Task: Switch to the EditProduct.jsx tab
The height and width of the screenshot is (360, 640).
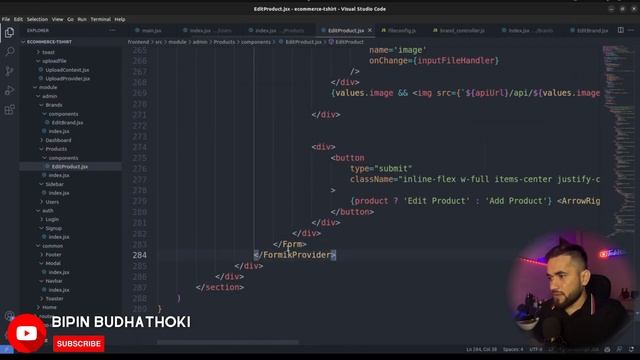Action: [x=346, y=31]
